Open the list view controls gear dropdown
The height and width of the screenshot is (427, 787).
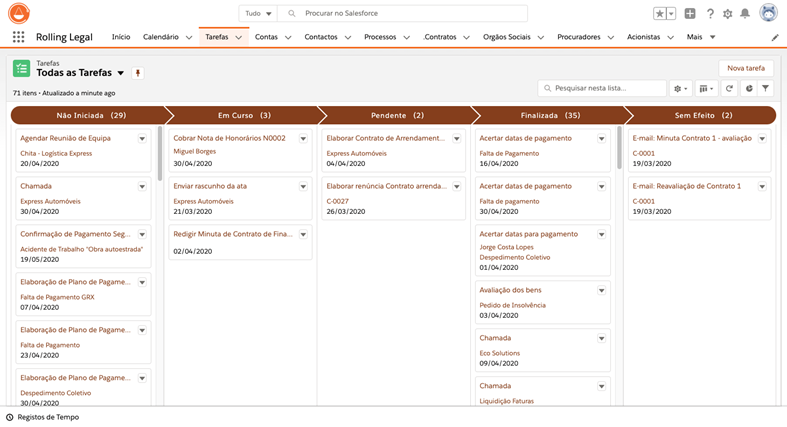click(x=681, y=89)
